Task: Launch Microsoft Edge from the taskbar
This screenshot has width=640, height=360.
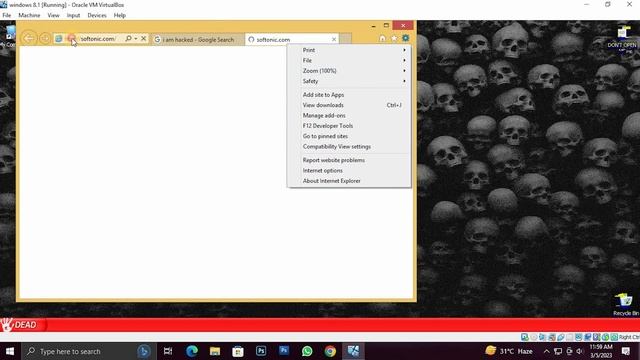Action: pyautogui.click(x=192, y=351)
